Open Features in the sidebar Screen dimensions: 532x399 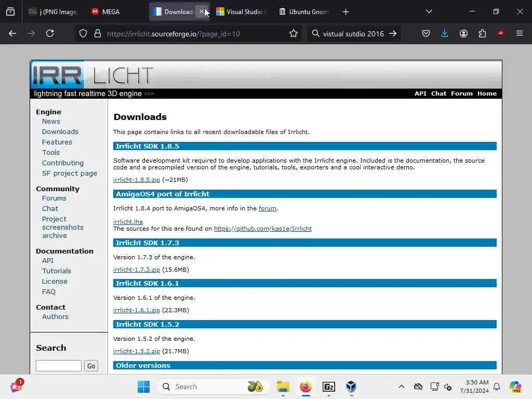(57, 142)
